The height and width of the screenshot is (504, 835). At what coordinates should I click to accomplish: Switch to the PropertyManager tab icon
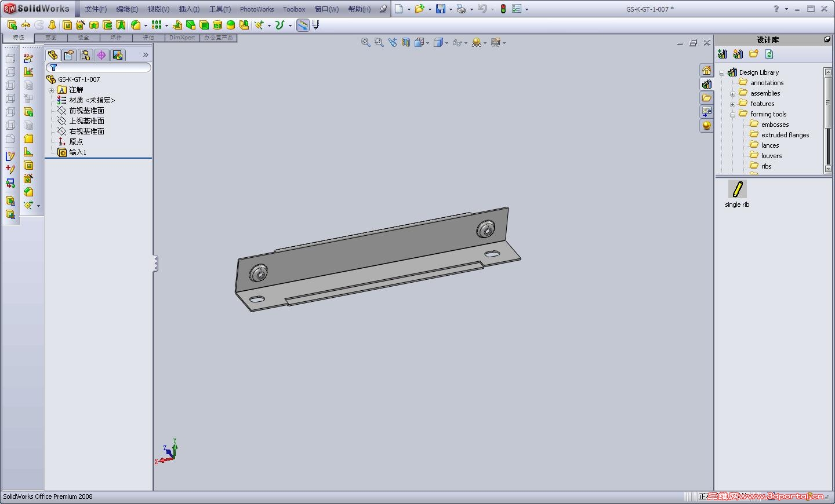coord(69,55)
